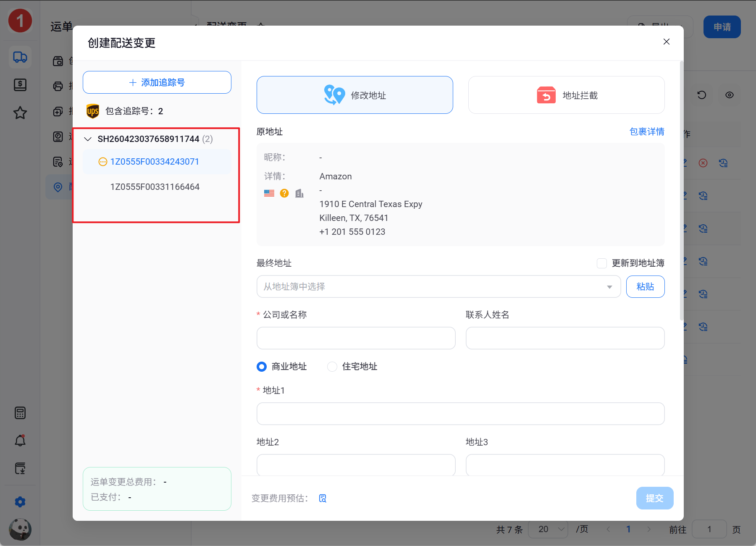Open the notifications bell icon
The height and width of the screenshot is (546, 756).
pyautogui.click(x=20, y=440)
